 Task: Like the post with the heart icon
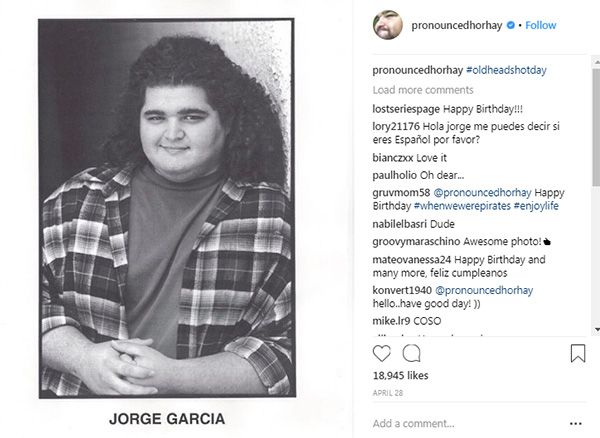tap(382, 353)
